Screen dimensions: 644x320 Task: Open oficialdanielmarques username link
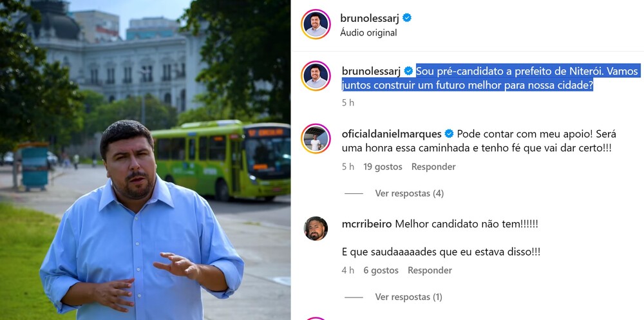coord(392,134)
